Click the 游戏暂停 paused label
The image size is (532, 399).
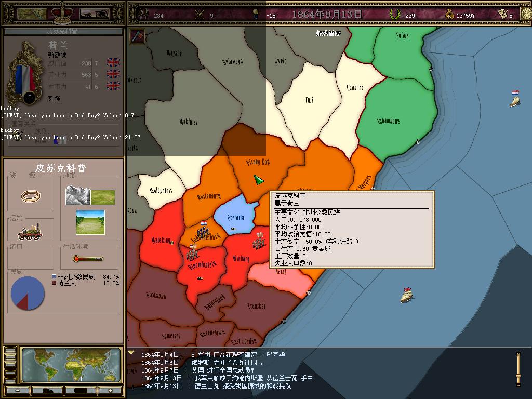click(x=328, y=33)
